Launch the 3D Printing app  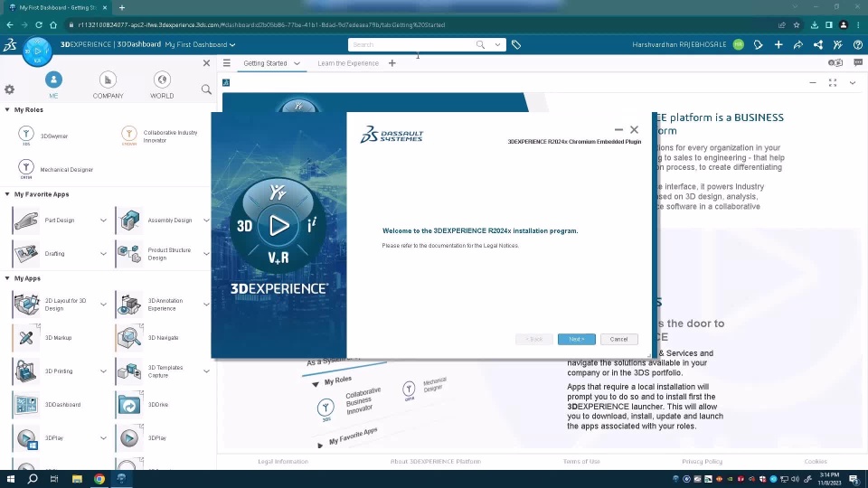tap(43, 371)
